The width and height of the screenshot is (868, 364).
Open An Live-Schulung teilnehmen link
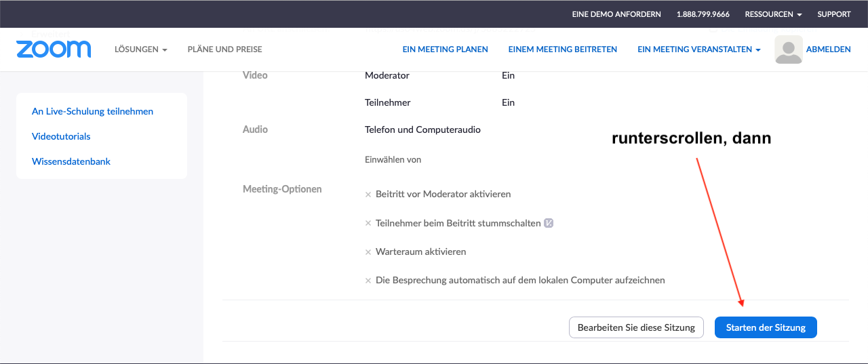92,111
